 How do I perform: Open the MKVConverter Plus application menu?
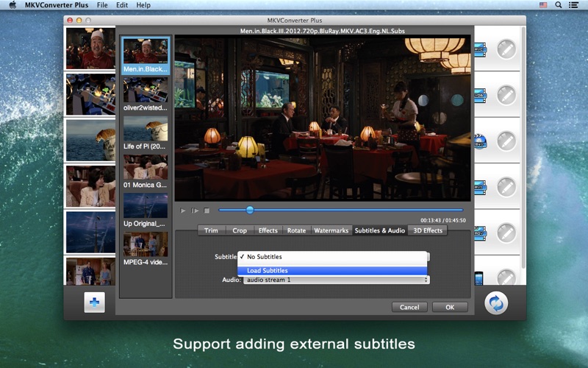coord(57,5)
